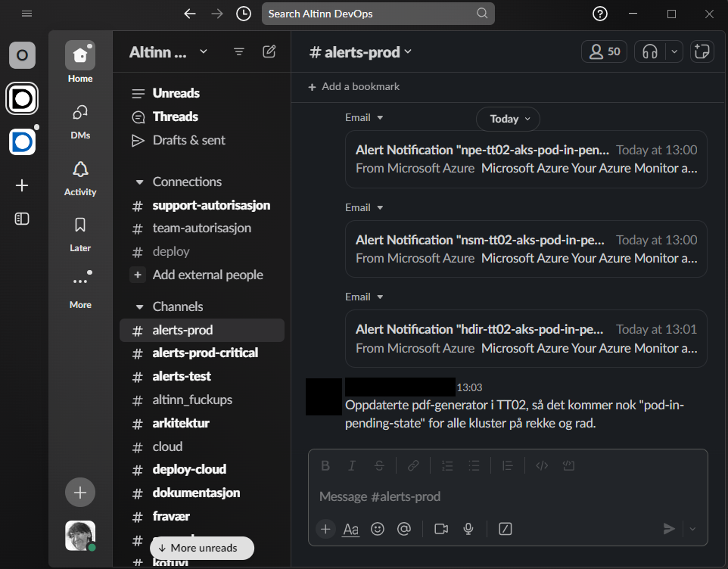Open the hamburger menu in title bar
The height and width of the screenshot is (569, 728).
(27, 14)
